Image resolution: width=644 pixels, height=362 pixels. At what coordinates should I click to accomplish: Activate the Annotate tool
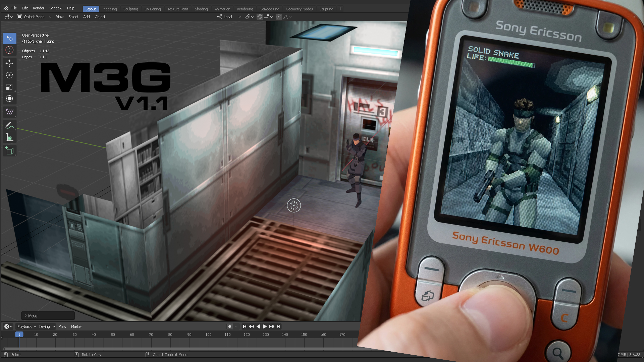point(9,125)
